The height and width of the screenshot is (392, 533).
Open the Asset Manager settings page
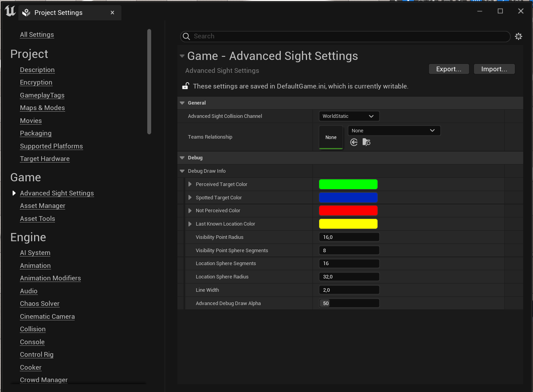[x=43, y=206]
